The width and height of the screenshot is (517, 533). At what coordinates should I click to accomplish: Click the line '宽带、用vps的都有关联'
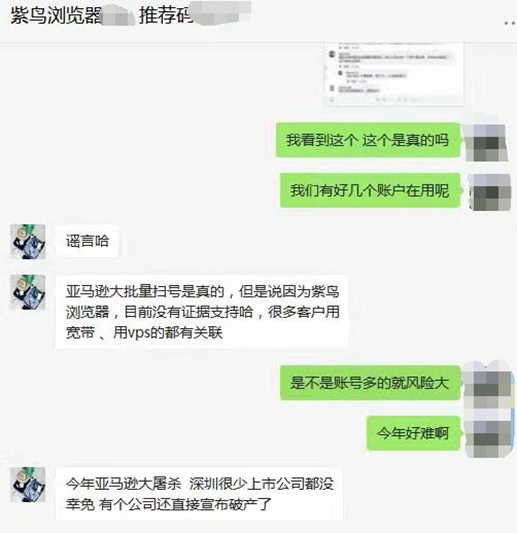[144, 332]
